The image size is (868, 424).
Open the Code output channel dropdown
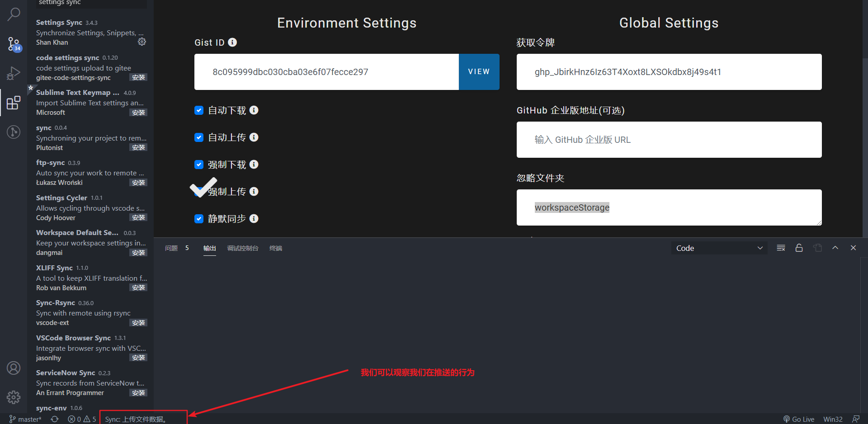[719, 248]
